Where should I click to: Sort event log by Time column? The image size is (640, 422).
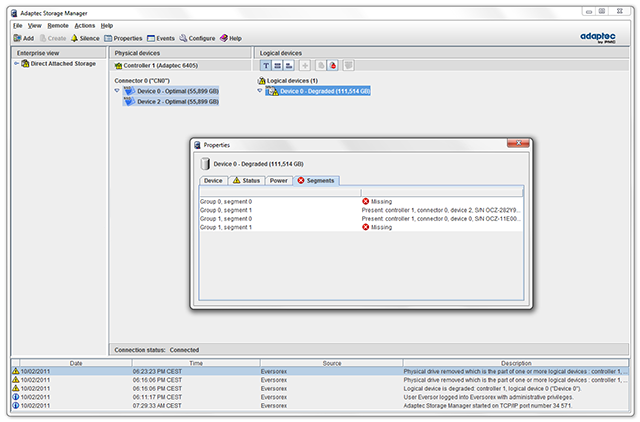click(x=196, y=363)
